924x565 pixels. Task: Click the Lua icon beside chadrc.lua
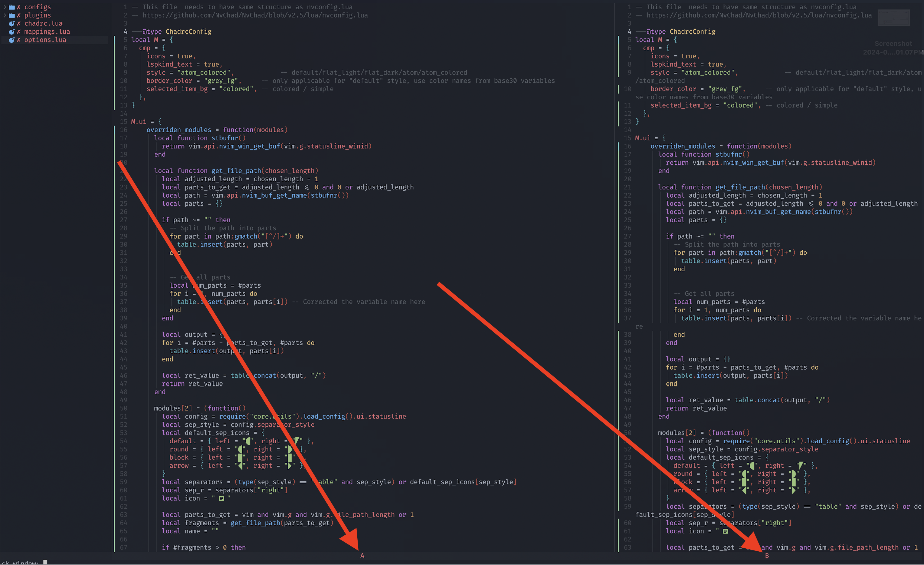[11, 24]
